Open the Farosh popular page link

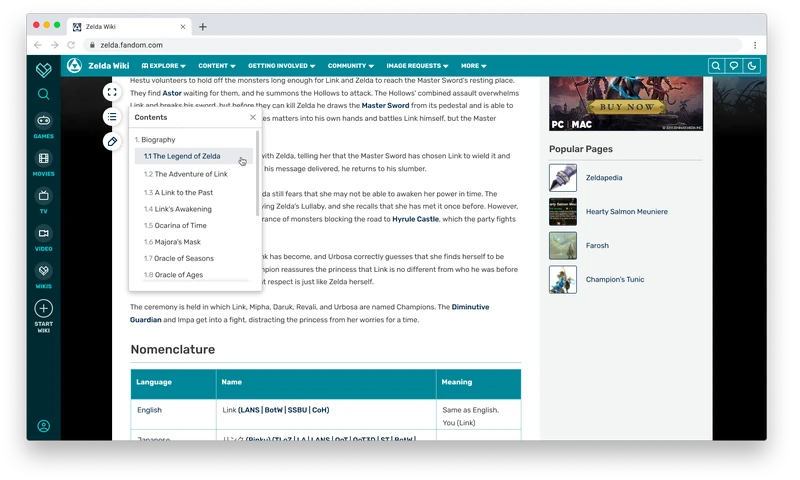point(597,246)
